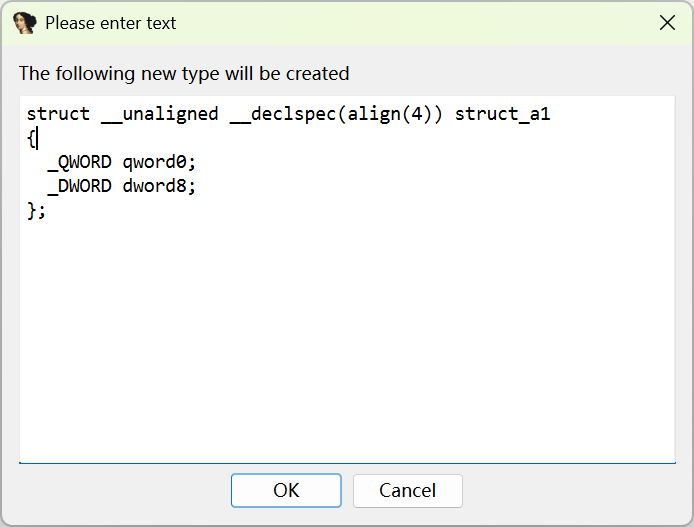This screenshot has height=527, width=694.
Task: Click the empty title bar area right of the title
Action: 420,23
